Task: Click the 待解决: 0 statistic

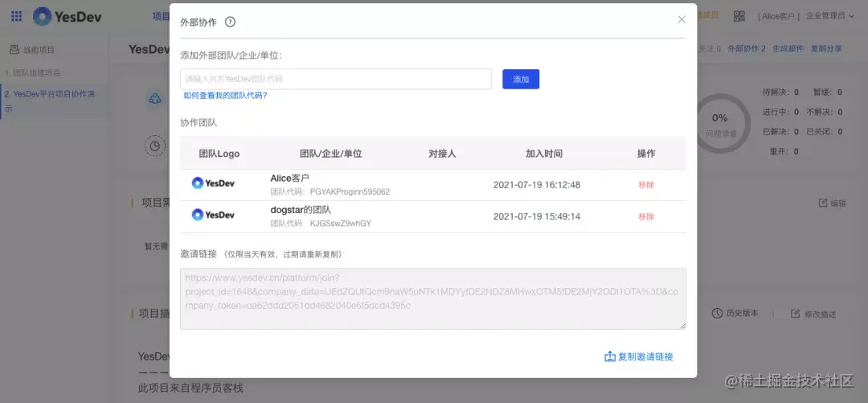Action: [780, 93]
